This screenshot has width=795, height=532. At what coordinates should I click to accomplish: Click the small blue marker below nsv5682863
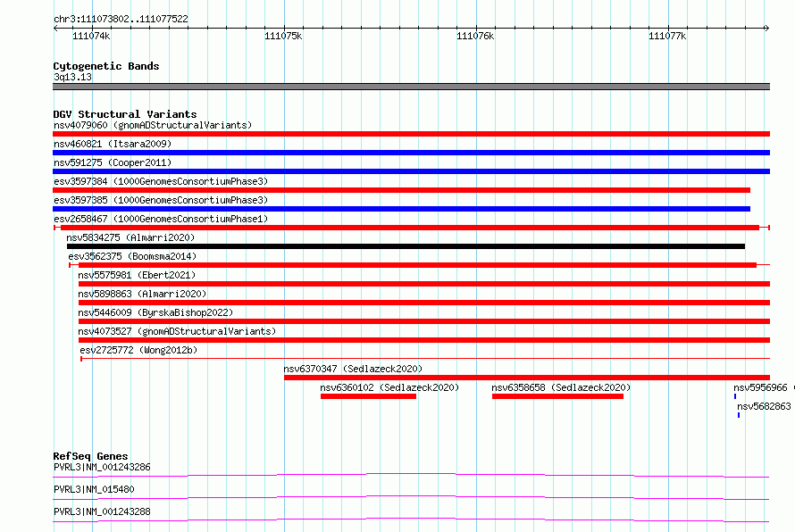[739, 415]
